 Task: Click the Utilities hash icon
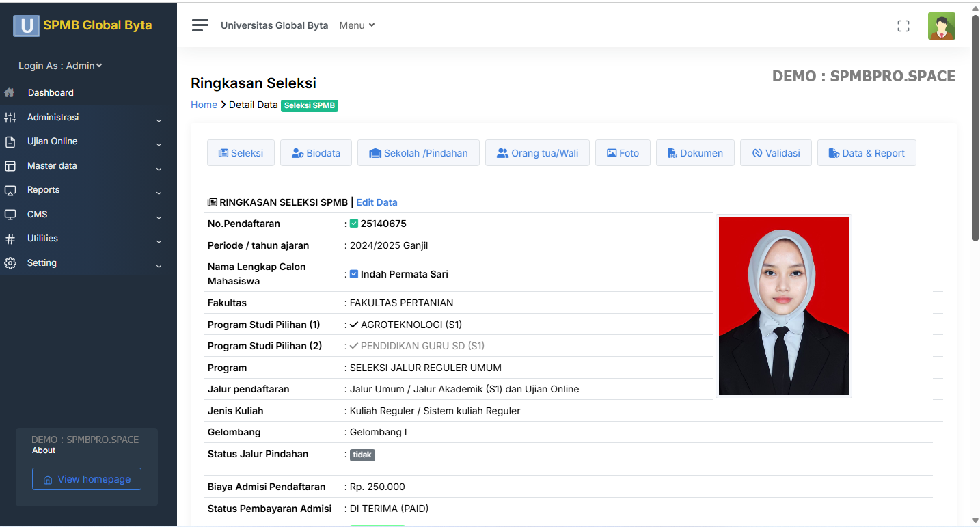coord(10,239)
